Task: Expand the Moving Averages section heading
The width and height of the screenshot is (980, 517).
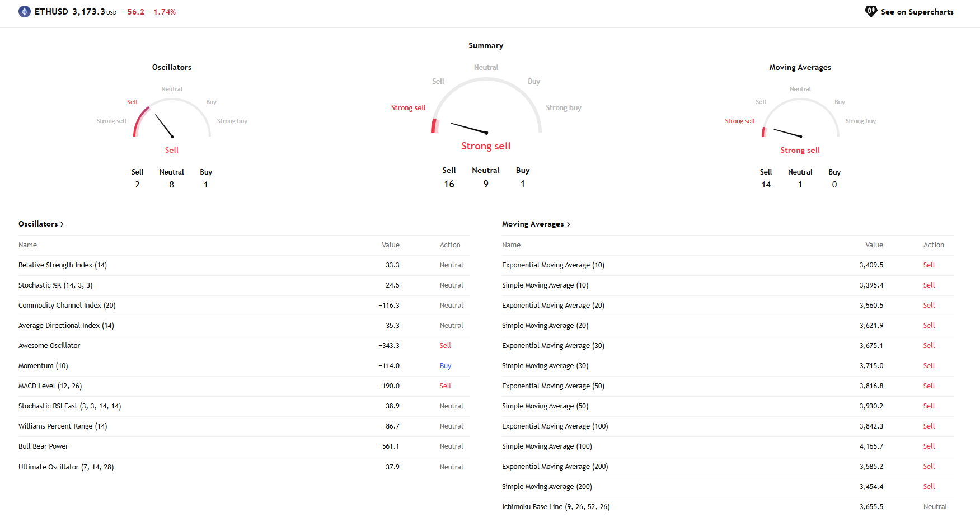Action: 536,224
